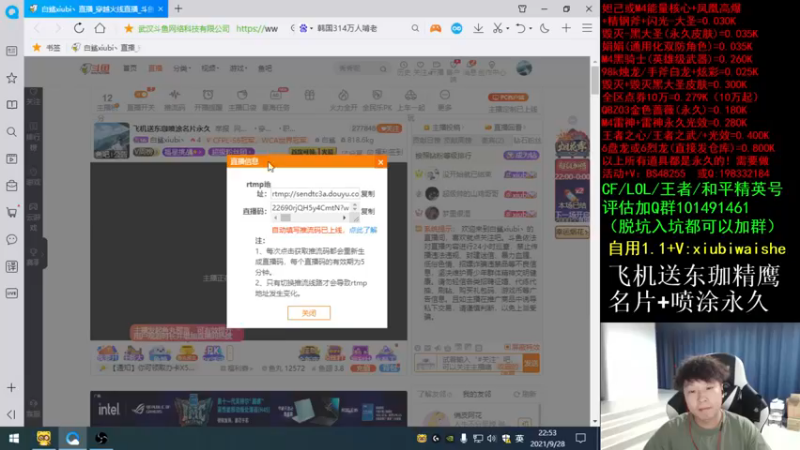Click the volume speaker in the system tray

coord(491,438)
